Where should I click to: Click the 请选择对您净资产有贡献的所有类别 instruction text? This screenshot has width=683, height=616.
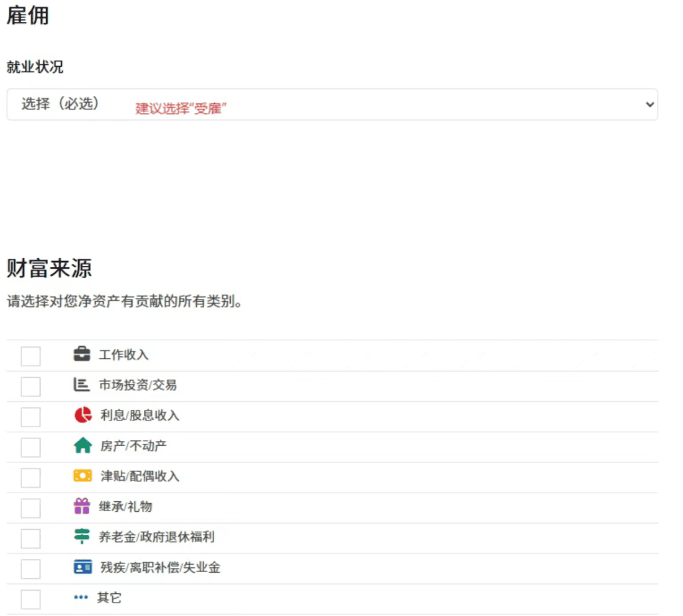click(124, 301)
